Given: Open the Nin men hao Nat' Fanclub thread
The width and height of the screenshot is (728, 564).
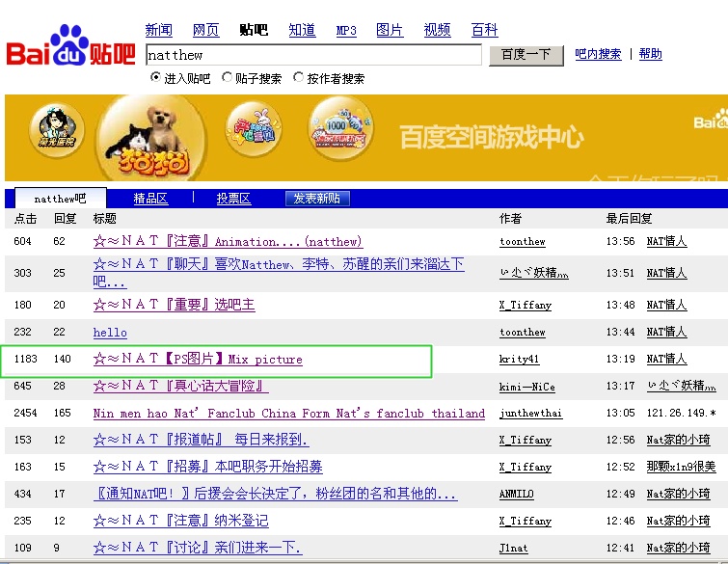Looking at the screenshot, I should coord(288,414).
